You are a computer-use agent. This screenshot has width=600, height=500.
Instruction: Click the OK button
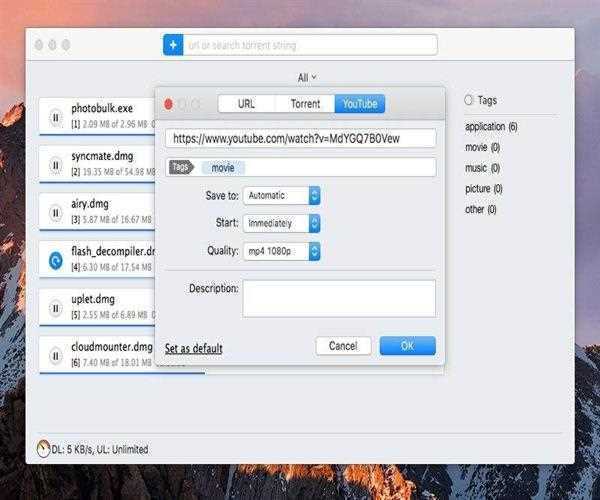(407, 346)
